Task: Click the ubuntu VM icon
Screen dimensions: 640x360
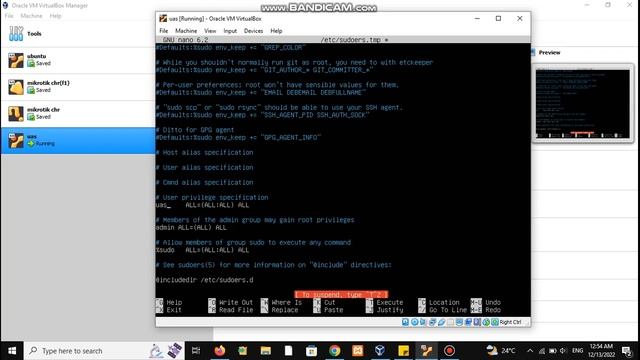Action: click(16, 60)
